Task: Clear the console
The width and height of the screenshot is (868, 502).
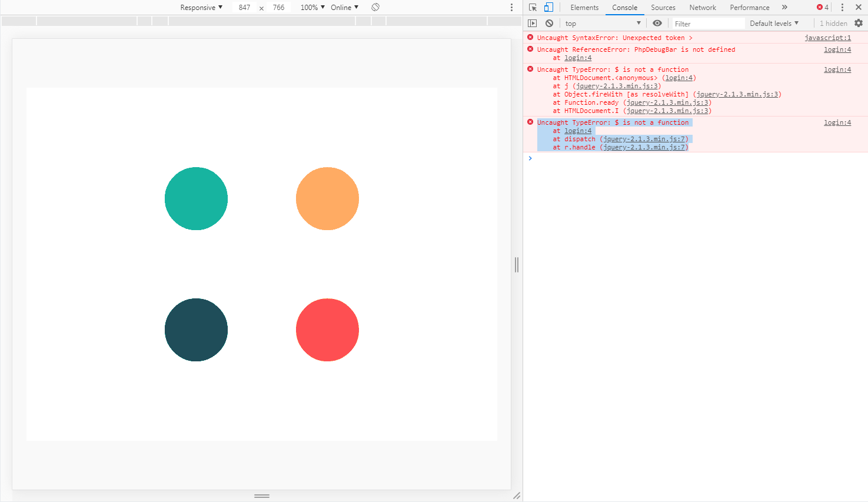Action: tap(549, 23)
